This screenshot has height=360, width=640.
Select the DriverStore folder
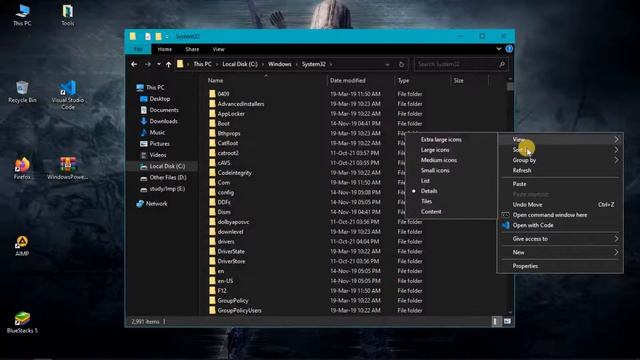(231, 261)
